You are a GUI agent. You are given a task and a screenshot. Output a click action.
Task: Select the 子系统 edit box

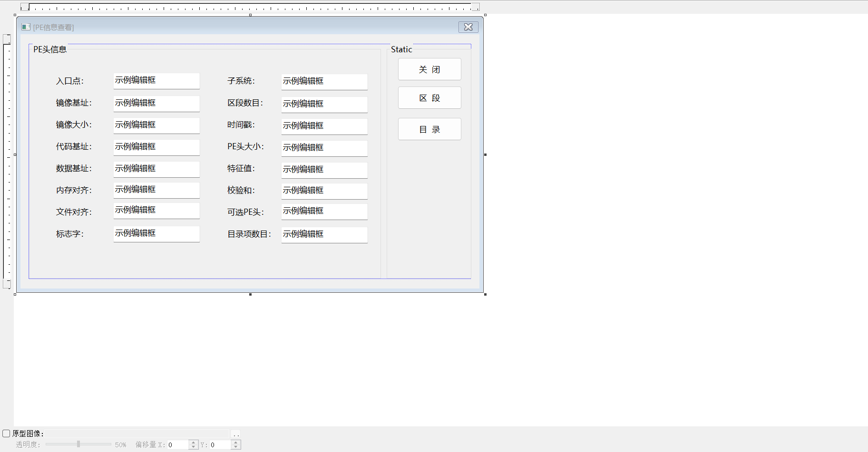tap(324, 81)
